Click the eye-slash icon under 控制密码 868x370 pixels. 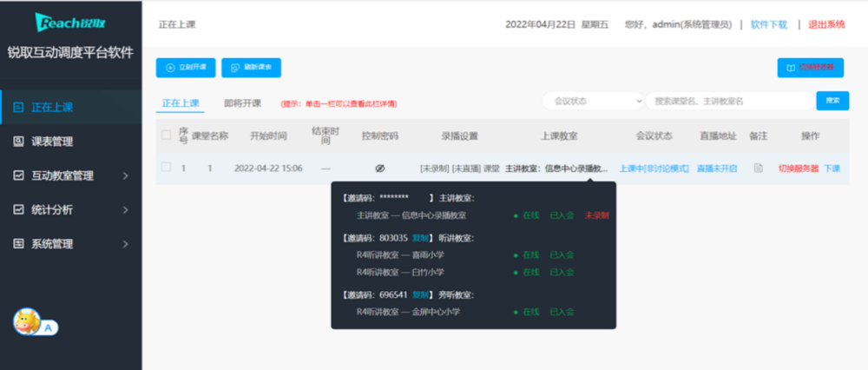pos(379,168)
